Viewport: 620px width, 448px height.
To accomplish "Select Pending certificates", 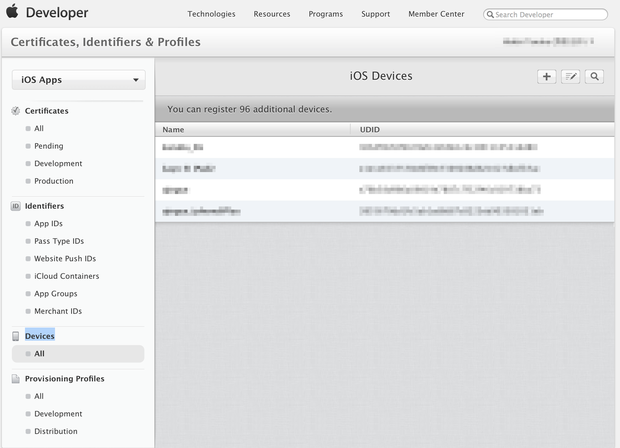I will click(x=49, y=146).
